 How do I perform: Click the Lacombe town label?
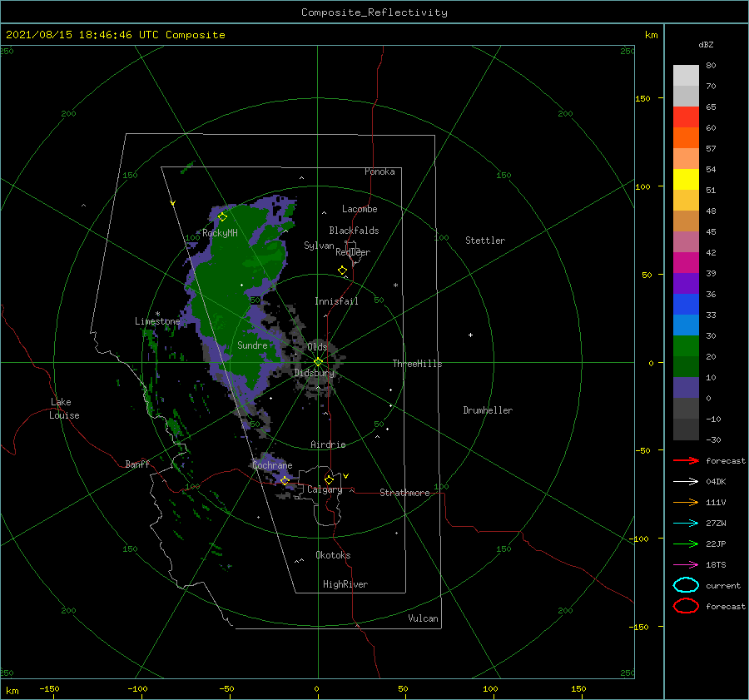coord(360,209)
